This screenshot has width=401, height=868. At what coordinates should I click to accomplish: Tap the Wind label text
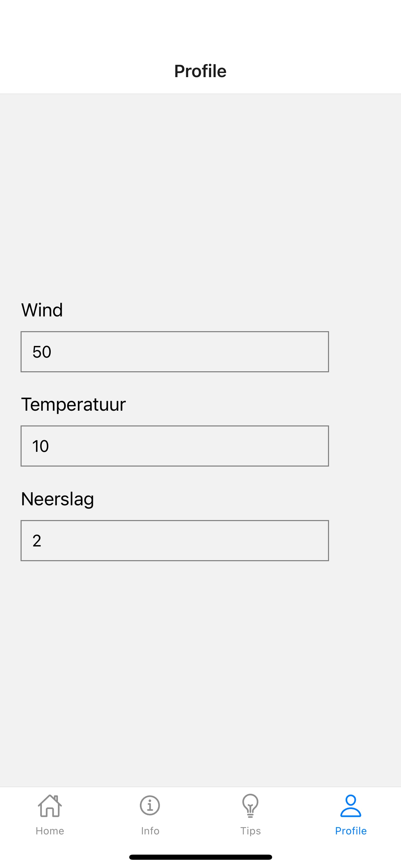tap(42, 310)
